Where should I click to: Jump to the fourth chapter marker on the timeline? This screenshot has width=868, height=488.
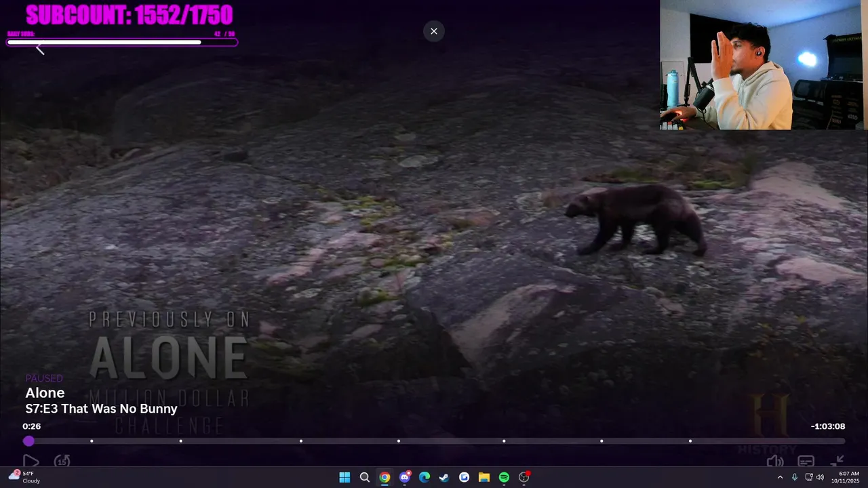pyautogui.click(x=399, y=441)
